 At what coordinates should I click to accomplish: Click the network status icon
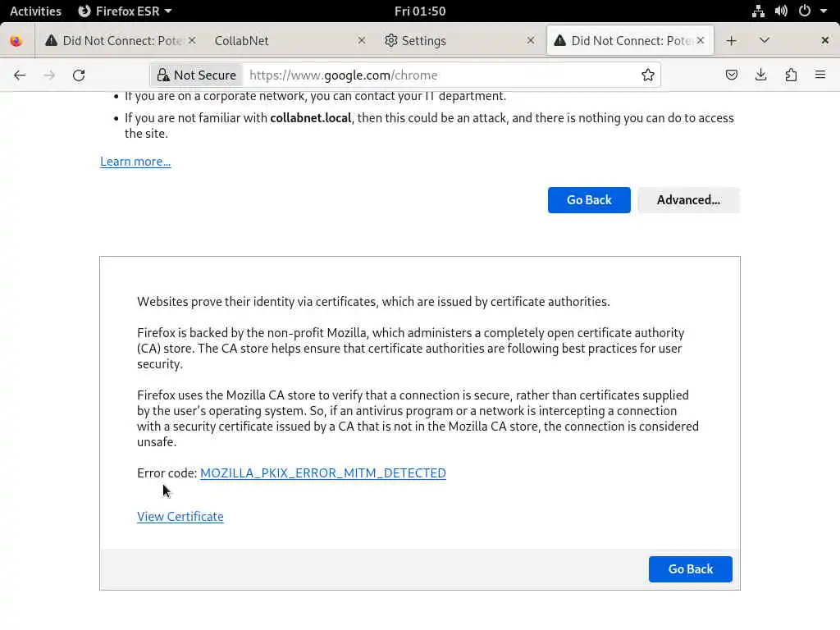point(758,11)
